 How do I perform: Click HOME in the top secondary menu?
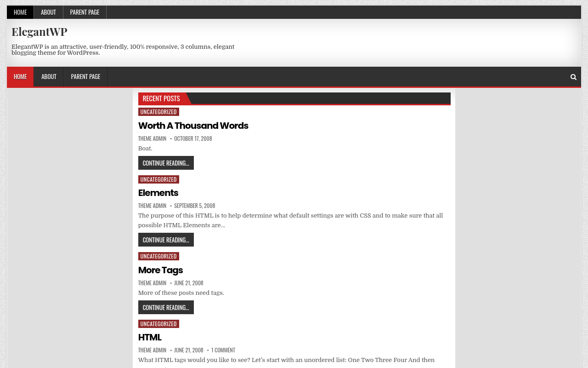[x=20, y=12]
